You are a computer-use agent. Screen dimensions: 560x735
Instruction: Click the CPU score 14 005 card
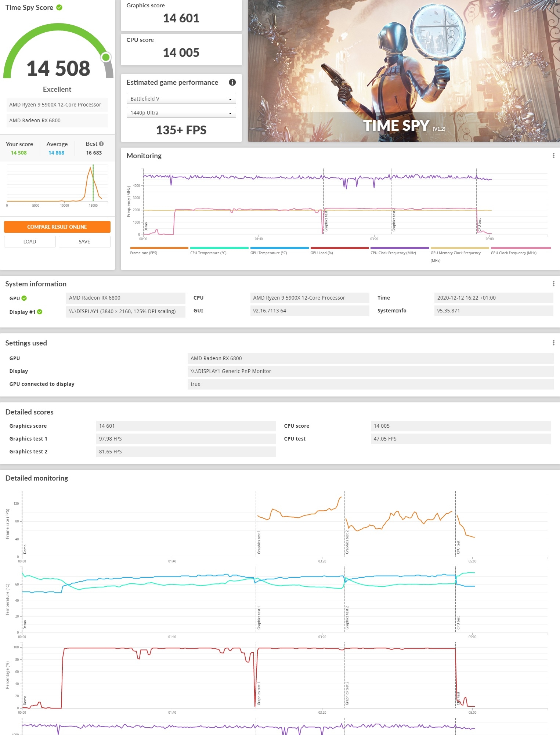point(181,50)
